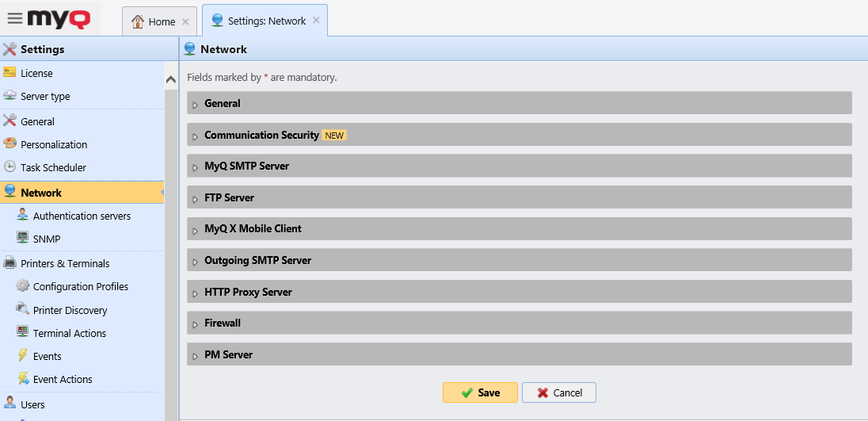Click the Save button
This screenshot has height=421, width=868.
(480, 392)
